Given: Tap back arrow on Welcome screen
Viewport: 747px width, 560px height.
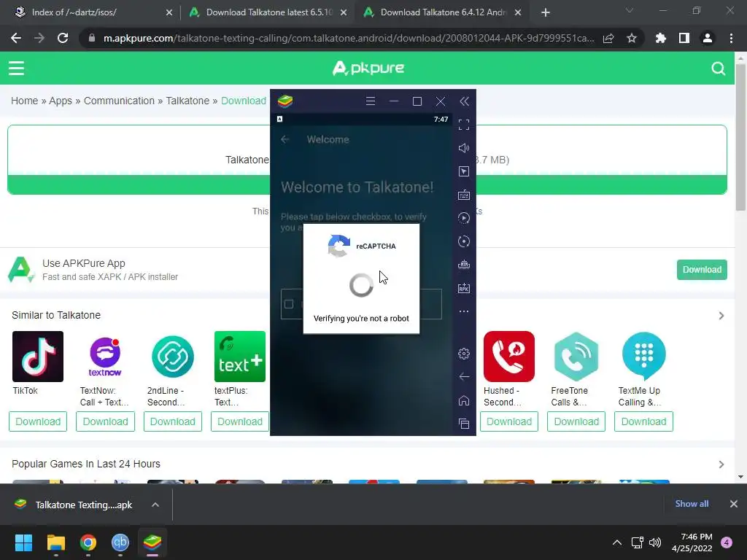Looking at the screenshot, I should coord(285,139).
